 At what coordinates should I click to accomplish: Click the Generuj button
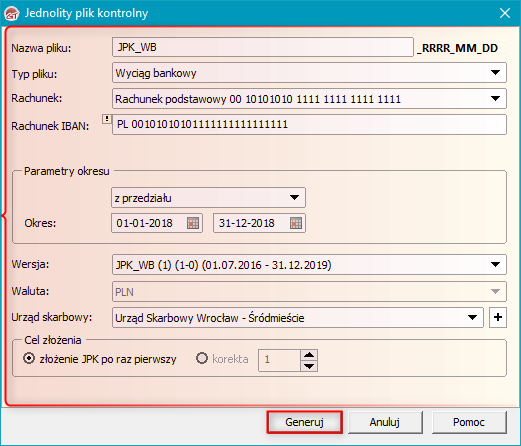click(304, 422)
